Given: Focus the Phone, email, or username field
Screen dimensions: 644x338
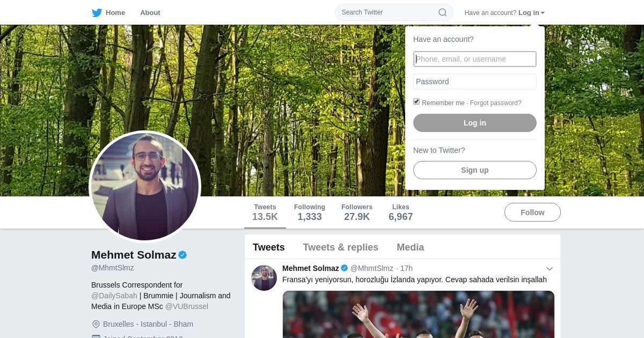Looking at the screenshot, I should pos(475,59).
